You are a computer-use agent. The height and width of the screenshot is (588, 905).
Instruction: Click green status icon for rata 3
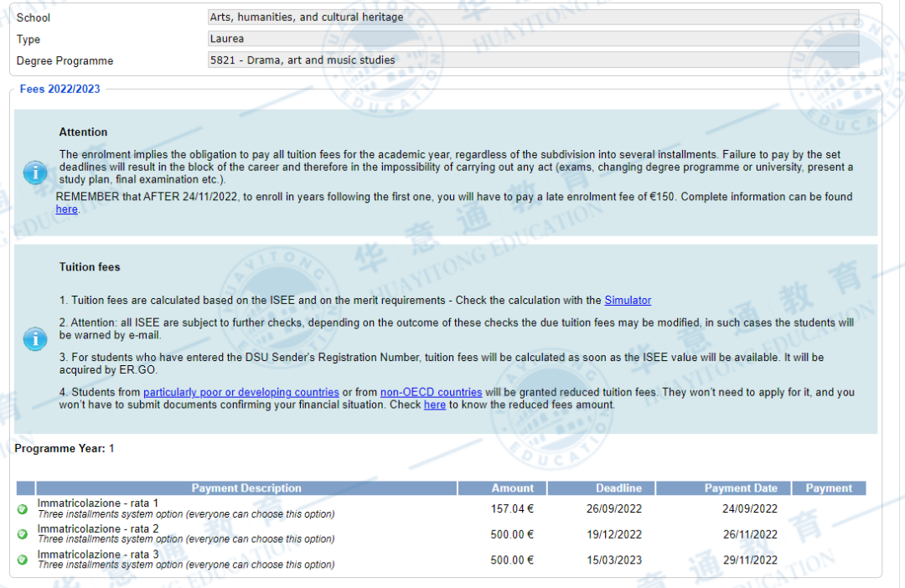23,560
